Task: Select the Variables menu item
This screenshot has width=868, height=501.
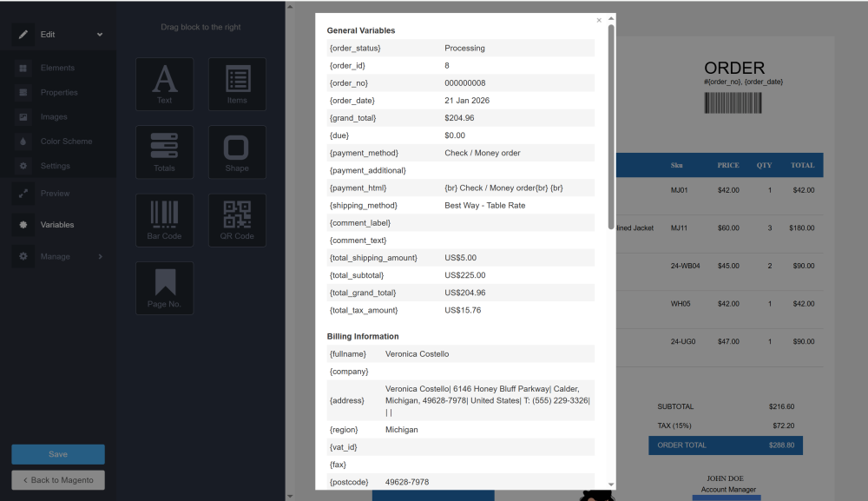Action: (x=57, y=225)
